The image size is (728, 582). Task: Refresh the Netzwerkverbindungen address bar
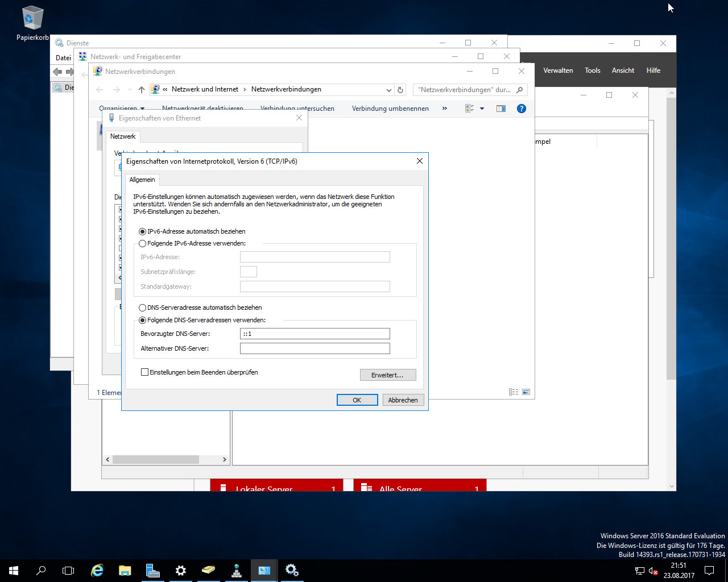pos(400,90)
